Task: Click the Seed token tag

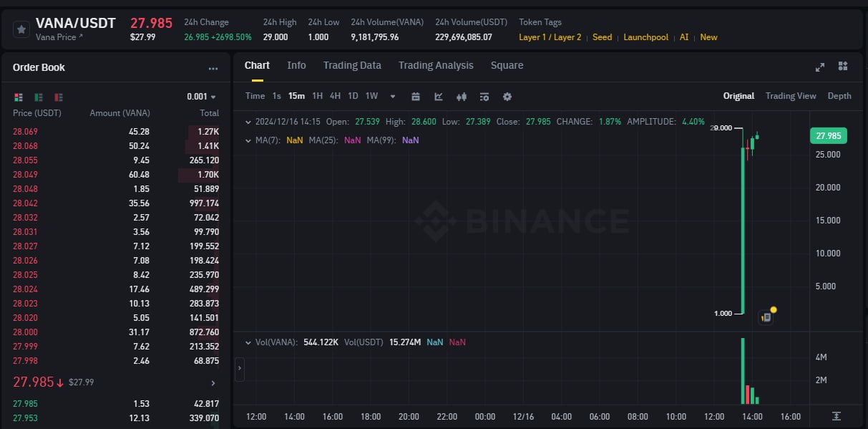Action: pos(602,37)
